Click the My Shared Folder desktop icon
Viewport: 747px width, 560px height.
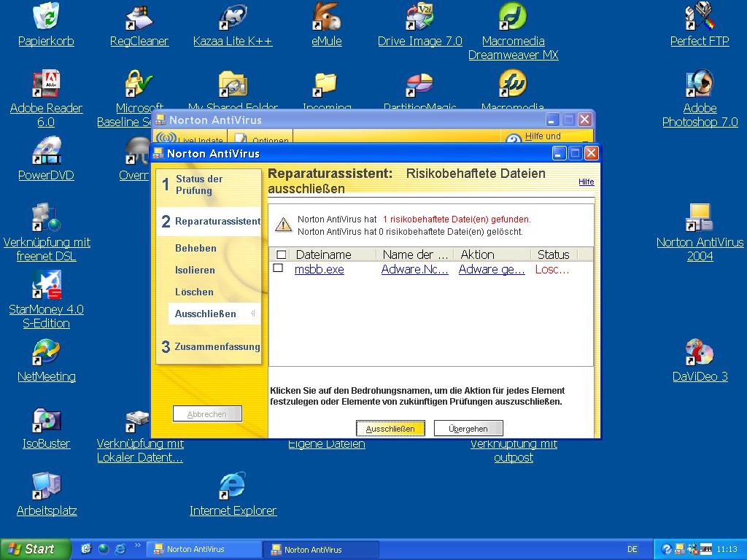233,83
